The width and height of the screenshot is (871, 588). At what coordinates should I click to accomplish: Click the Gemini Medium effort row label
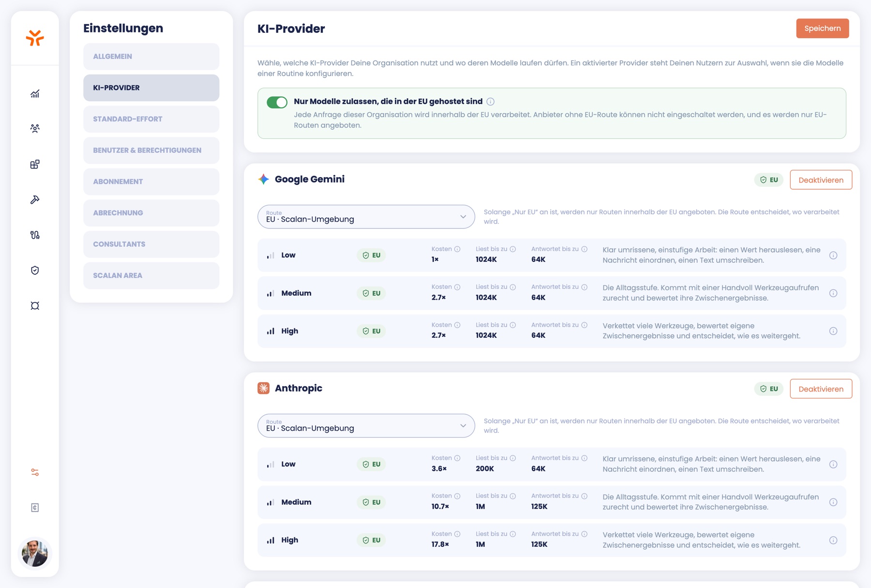[x=296, y=293]
